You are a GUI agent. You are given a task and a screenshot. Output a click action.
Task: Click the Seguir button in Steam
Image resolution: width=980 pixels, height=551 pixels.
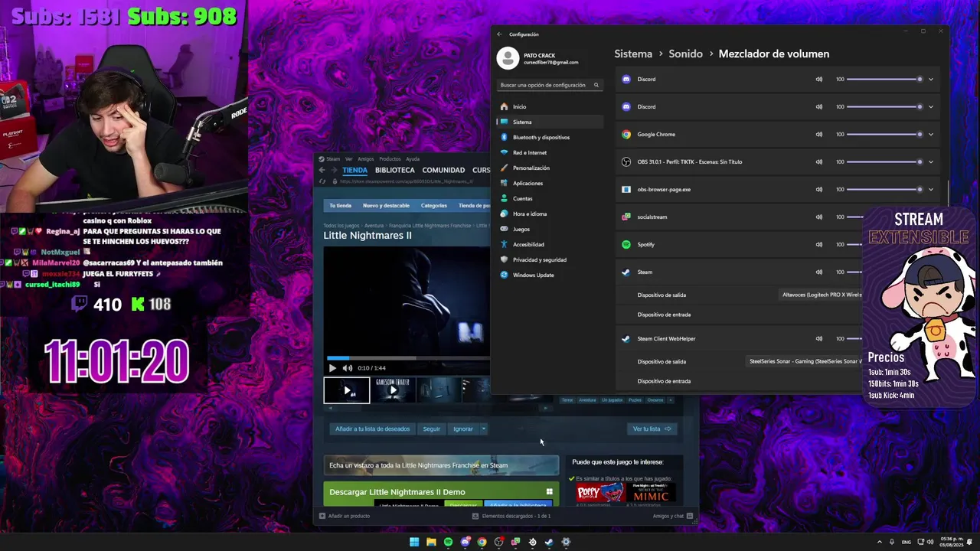pos(432,429)
